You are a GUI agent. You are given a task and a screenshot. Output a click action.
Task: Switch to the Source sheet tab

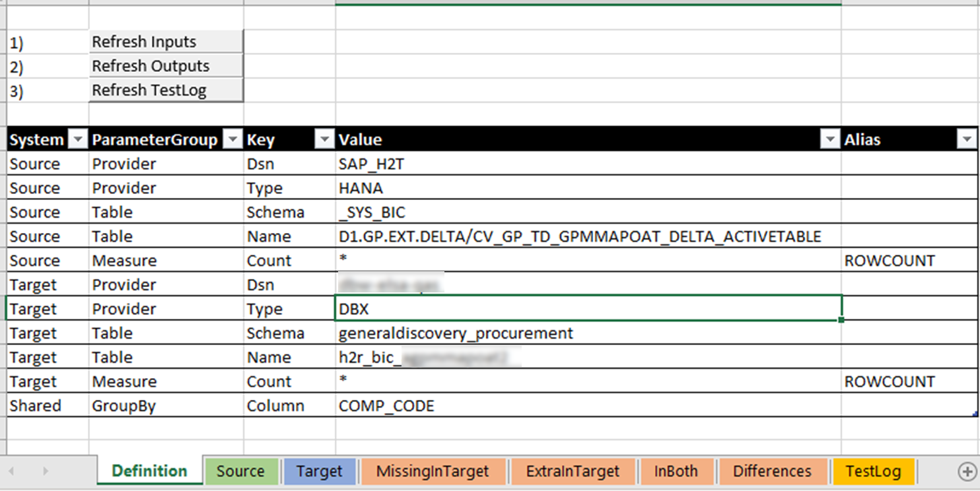(240, 471)
